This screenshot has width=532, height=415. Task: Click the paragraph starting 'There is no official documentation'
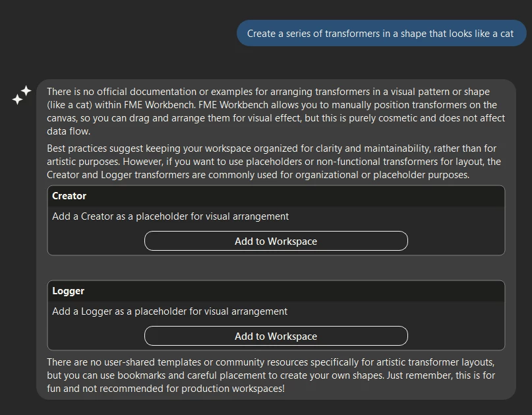pos(276,112)
